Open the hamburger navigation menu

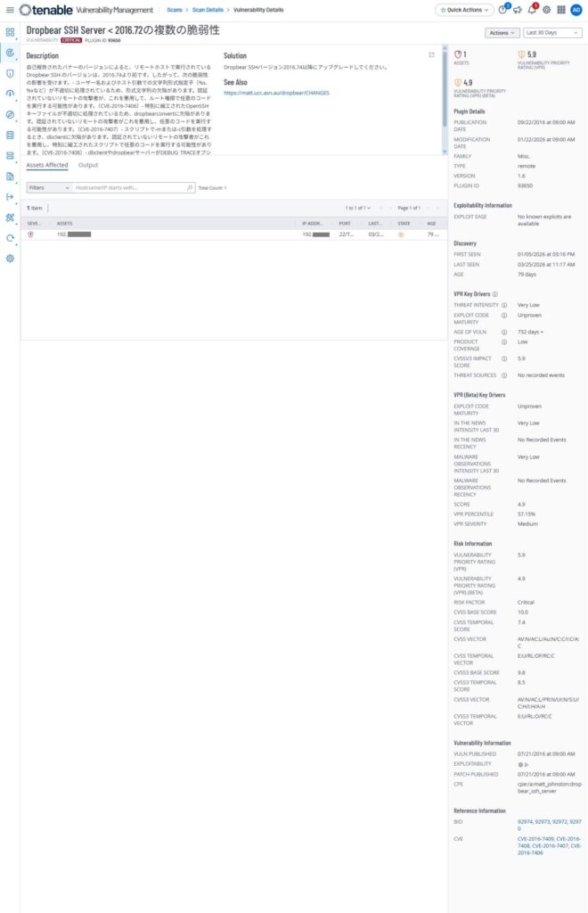pyautogui.click(x=9, y=10)
